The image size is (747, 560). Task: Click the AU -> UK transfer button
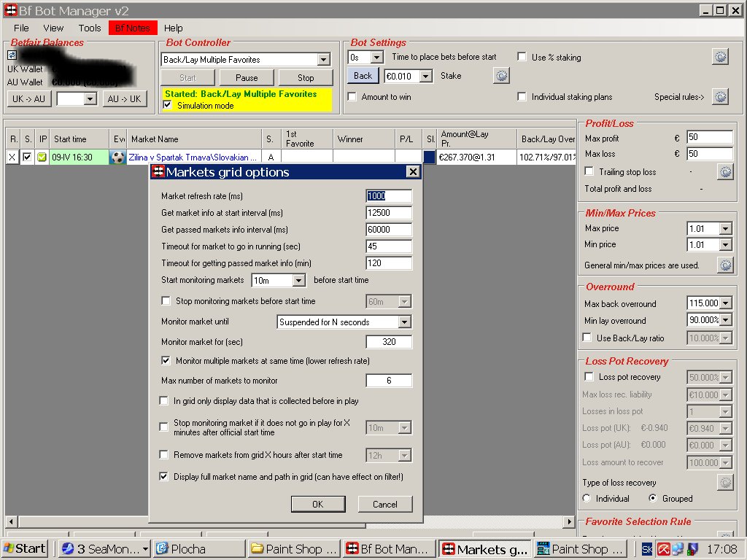[x=124, y=98]
